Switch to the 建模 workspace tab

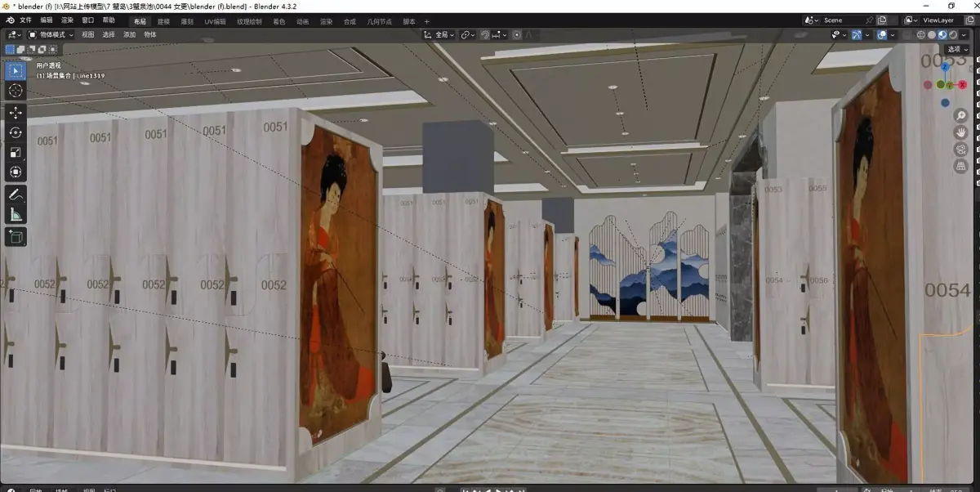(x=163, y=21)
